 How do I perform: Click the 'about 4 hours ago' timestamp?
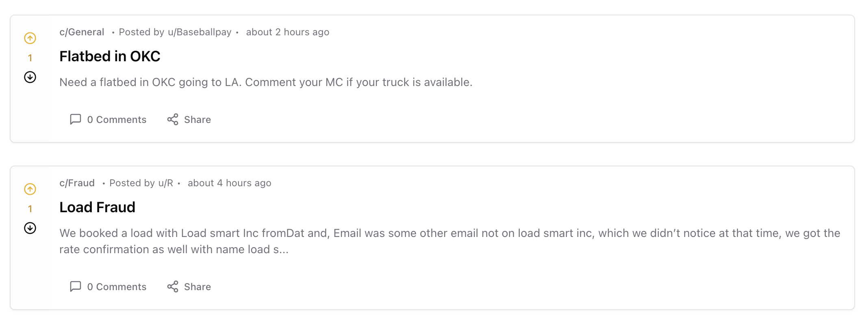tap(229, 183)
